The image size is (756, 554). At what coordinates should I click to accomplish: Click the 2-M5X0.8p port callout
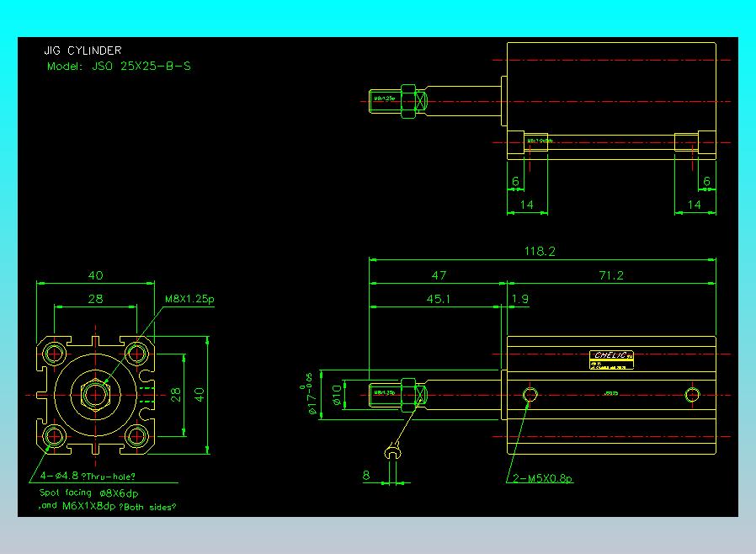coord(543,479)
